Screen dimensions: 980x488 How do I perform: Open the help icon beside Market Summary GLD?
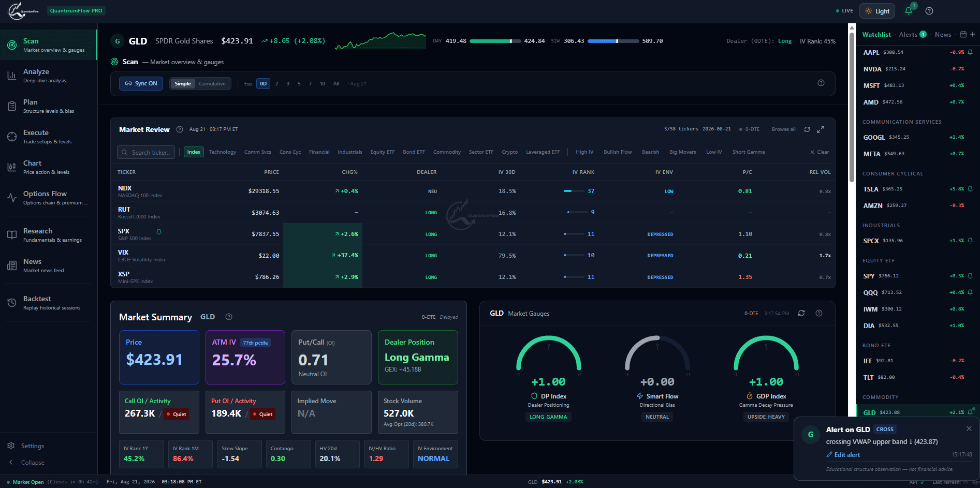pos(229,317)
